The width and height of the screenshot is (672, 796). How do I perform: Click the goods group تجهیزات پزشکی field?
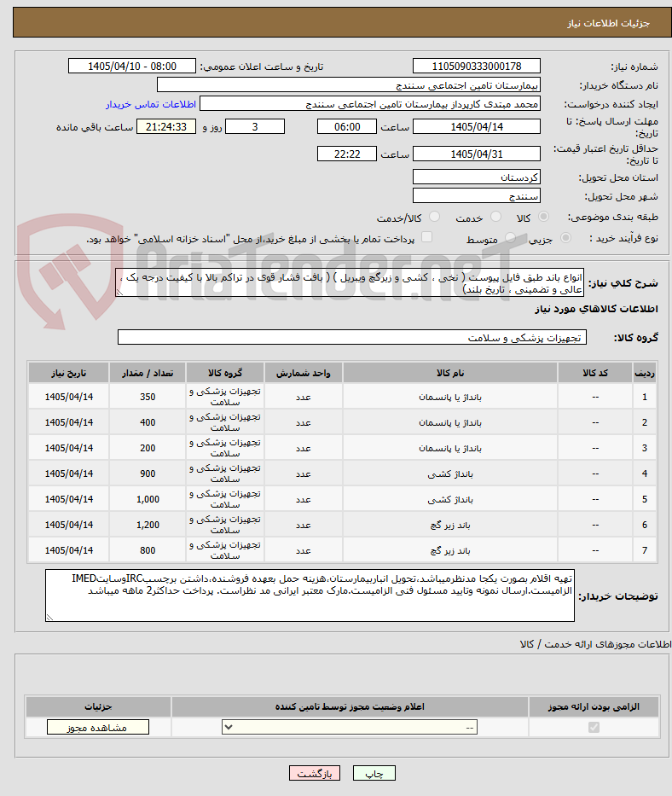click(352, 337)
